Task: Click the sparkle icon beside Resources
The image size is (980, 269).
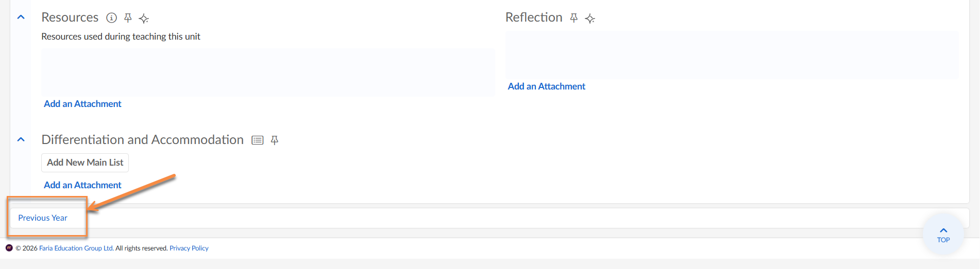Action: pyautogui.click(x=144, y=19)
